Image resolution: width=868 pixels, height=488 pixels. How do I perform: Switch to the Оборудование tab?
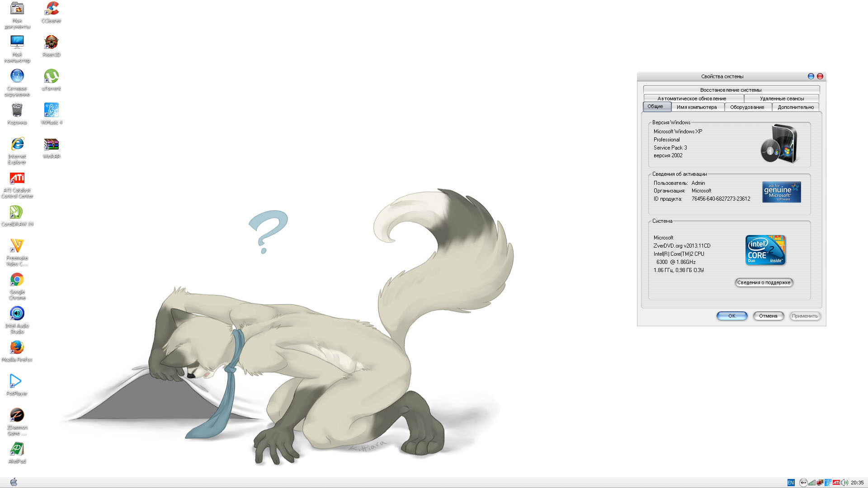pyautogui.click(x=747, y=107)
